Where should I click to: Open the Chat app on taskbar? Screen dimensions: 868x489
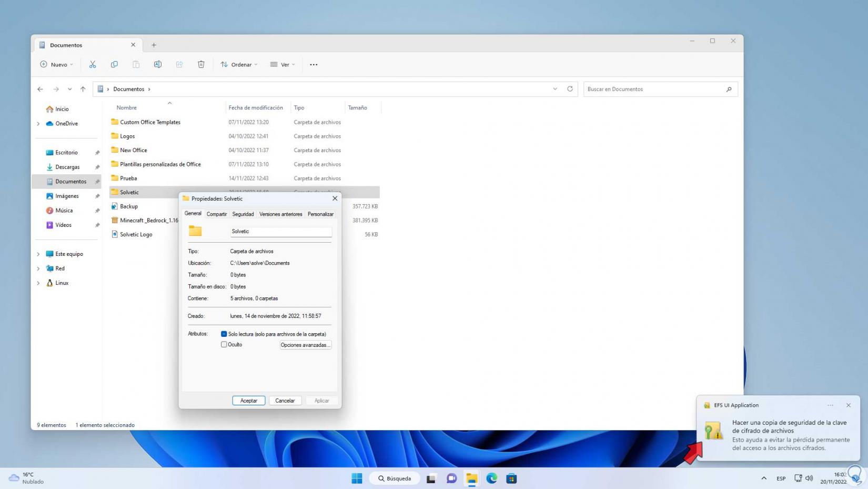451,478
